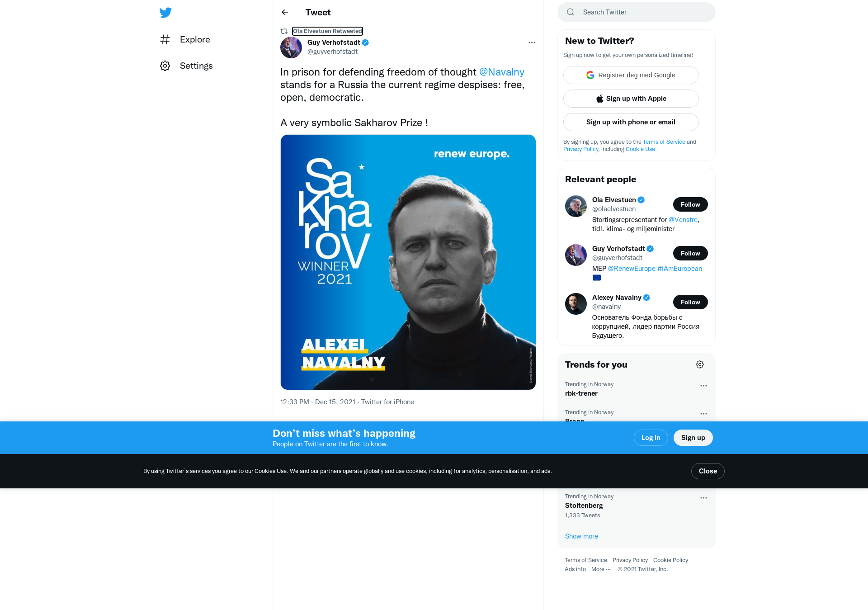868x610 pixels.
Task: Open the Sakharov Prize Navalny image
Action: point(408,262)
